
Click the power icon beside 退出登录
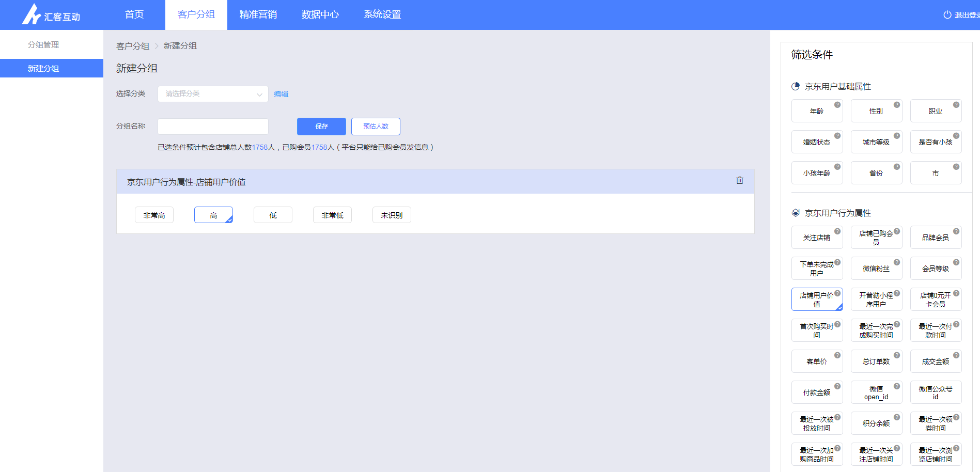tap(947, 15)
